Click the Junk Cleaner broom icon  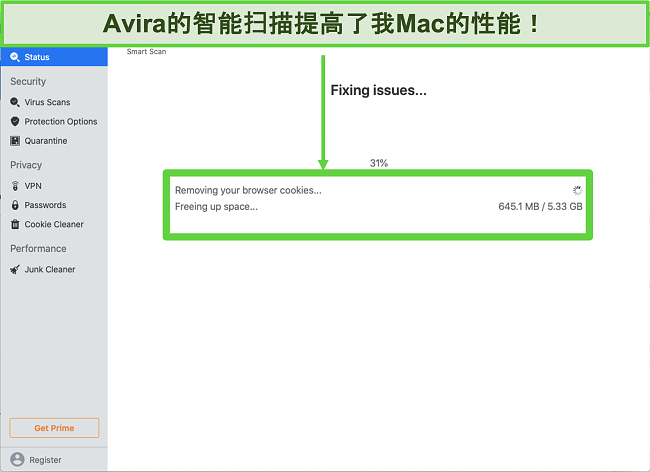coord(15,270)
